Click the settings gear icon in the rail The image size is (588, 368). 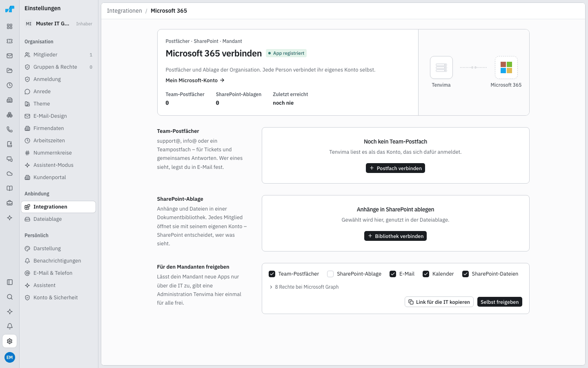point(10,341)
